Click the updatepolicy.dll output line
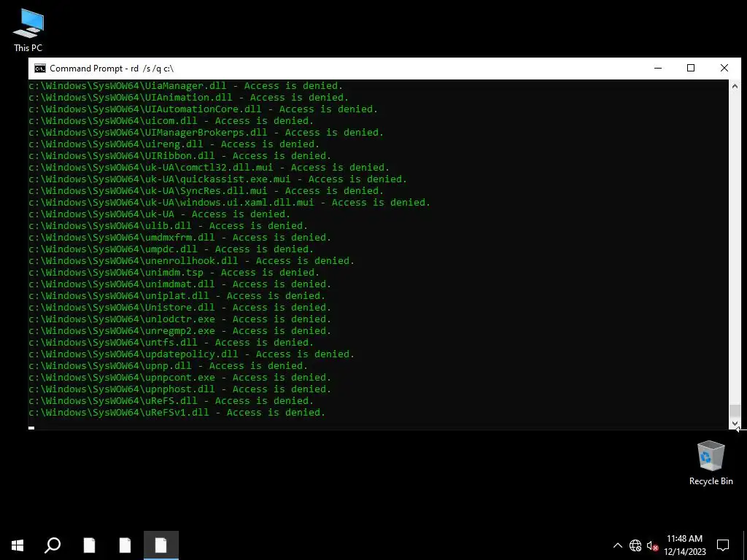The image size is (747, 560). (x=192, y=354)
